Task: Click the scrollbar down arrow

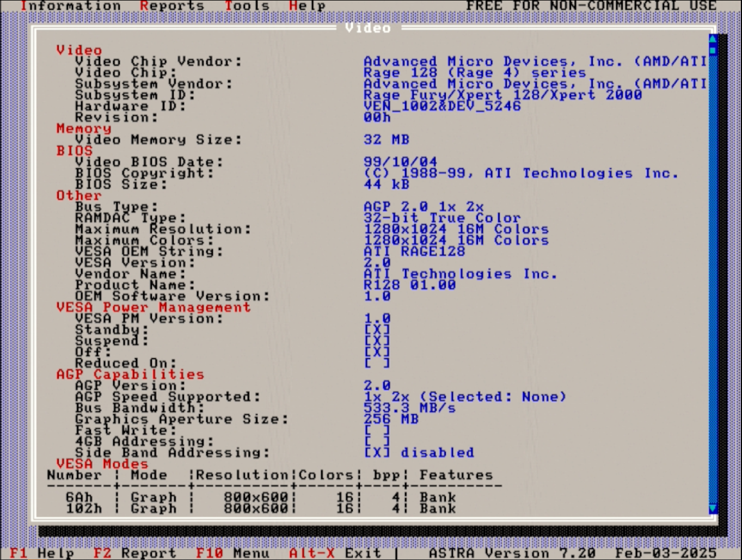Action: click(713, 509)
